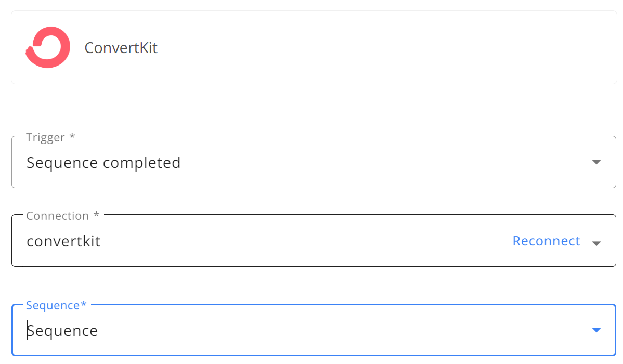Click the asterisk beside the Connection label
This screenshot has height=364, width=623.
click(x=96, y=215)
